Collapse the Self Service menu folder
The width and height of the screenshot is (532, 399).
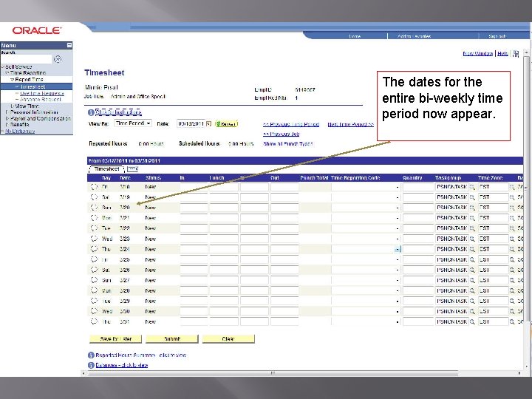pos(3,66)
